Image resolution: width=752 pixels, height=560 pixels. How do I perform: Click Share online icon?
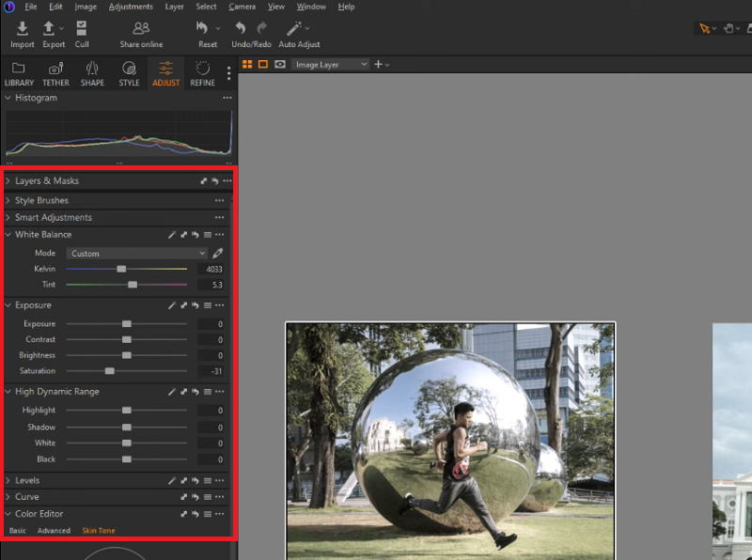141,29
